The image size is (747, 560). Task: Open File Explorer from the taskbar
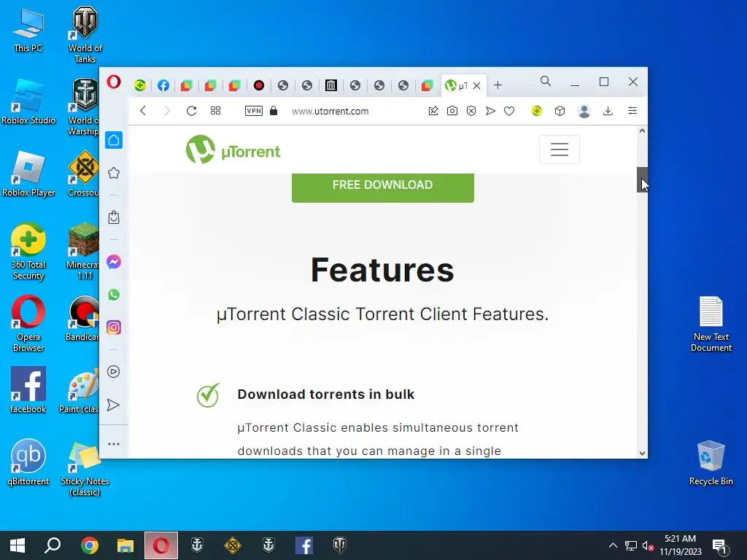click(125, 545)
